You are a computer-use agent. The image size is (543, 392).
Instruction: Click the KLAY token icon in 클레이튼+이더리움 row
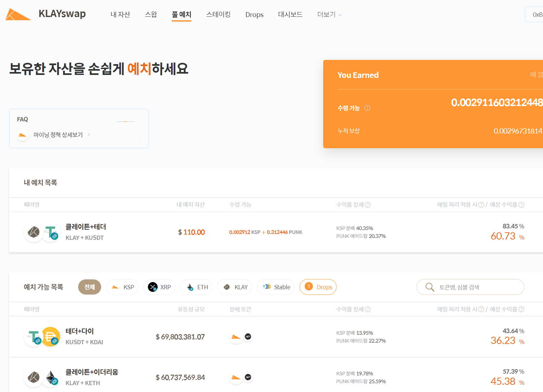(33, 378)
